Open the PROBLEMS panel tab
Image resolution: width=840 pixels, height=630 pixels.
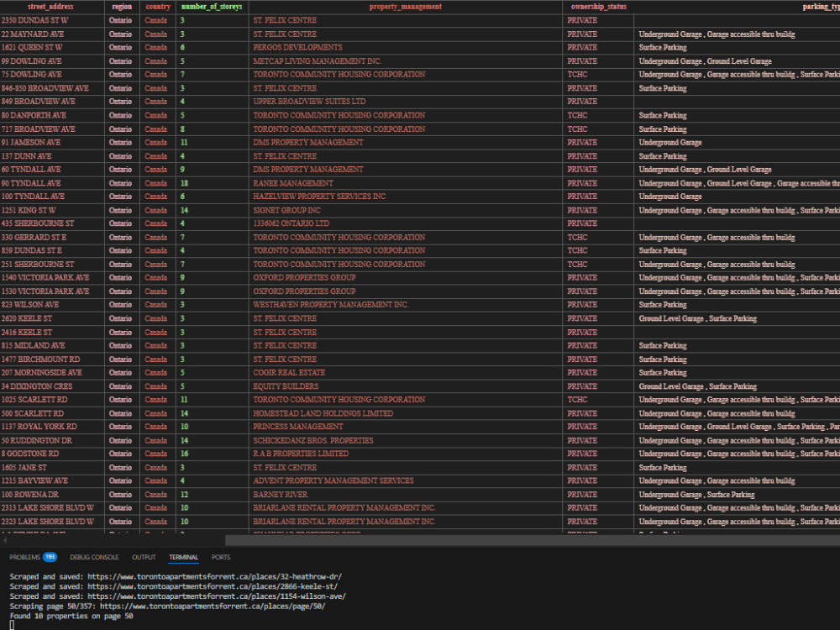click(x=24, y=557)
